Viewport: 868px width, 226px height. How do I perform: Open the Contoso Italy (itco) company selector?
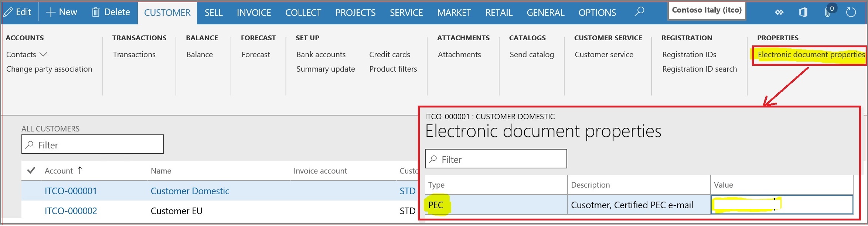707,10
